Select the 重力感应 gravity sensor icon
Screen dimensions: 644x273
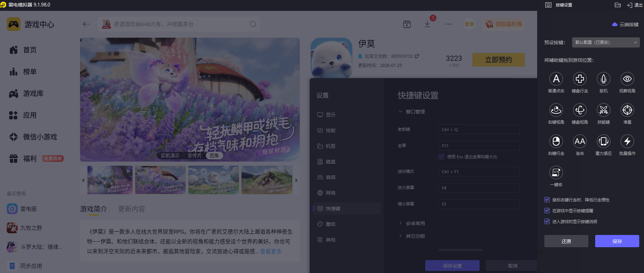click(x=603, y=141)
